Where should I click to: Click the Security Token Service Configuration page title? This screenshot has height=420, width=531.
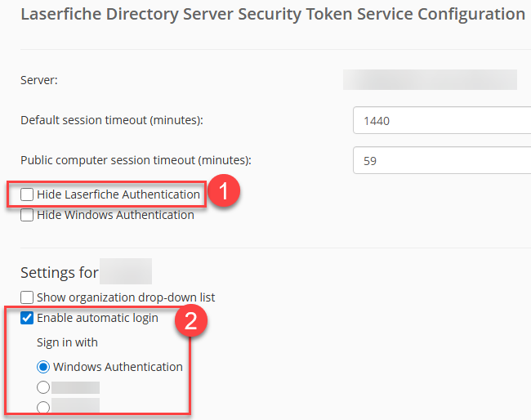pyautogui.click(x=273, y=14)
